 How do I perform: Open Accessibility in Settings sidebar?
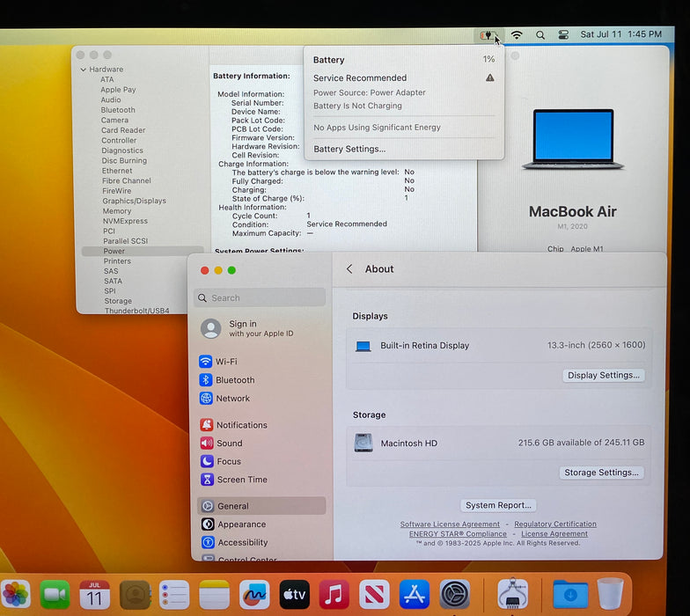click(x=234, y=542)
